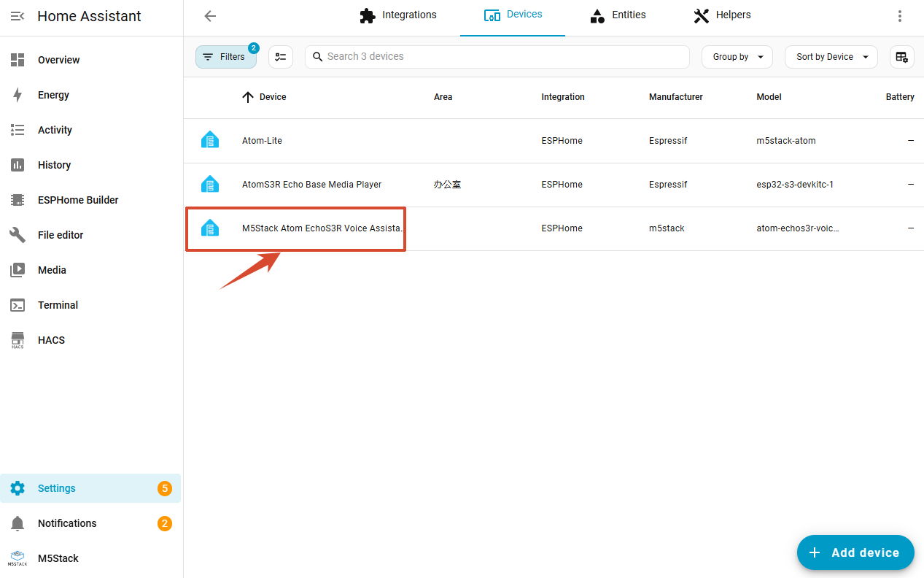Open the Terminal sidebar item
Screen dimensions: 924x578
pyautogui.click(x=58, y=305)
